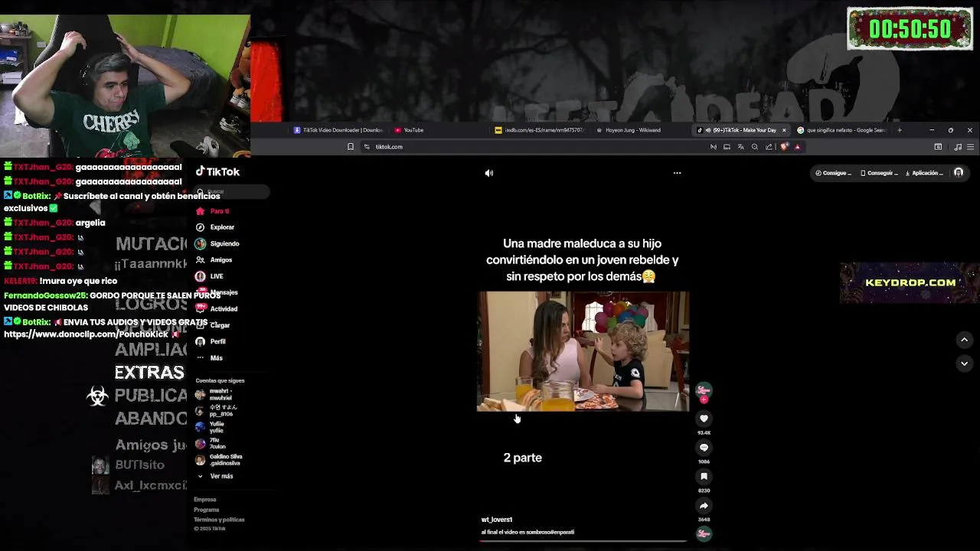Viewport: 980px width, 551px height.
Task: Open wt_lovers1 creator profile
Action: coord(496,520)
